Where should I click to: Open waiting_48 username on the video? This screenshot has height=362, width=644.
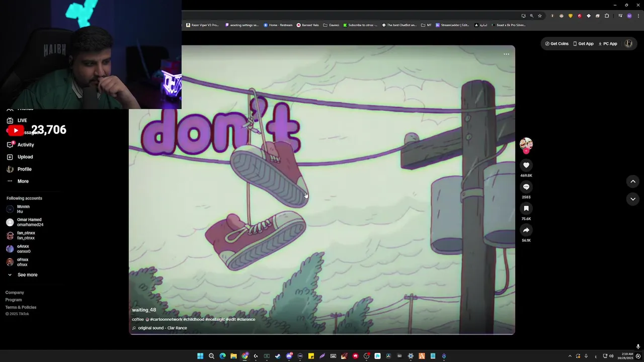point(144,310)
